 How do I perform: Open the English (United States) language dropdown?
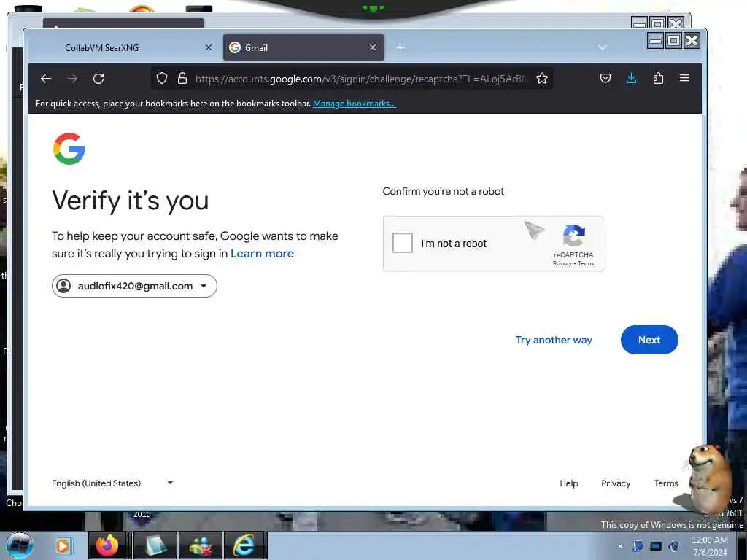(x=112, y=483)
